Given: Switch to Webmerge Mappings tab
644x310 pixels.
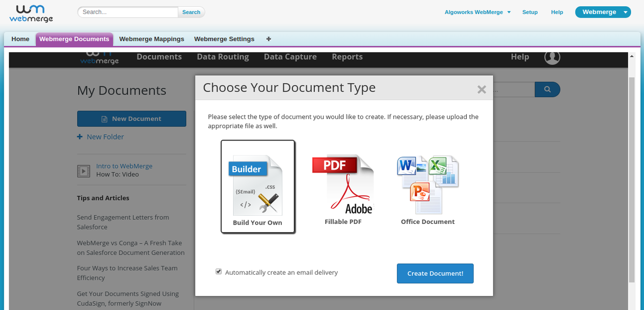Looking at the screenshot, I should coord(151,39).
